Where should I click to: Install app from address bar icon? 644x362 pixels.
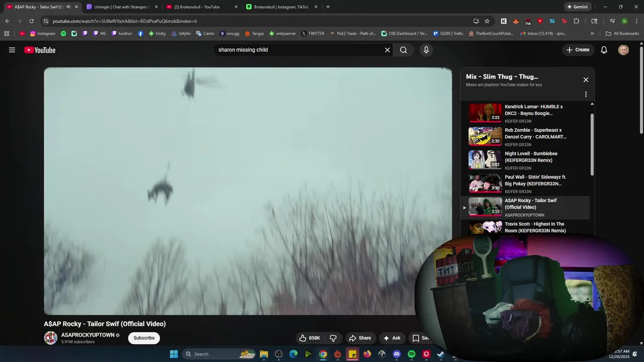(476, 21)
